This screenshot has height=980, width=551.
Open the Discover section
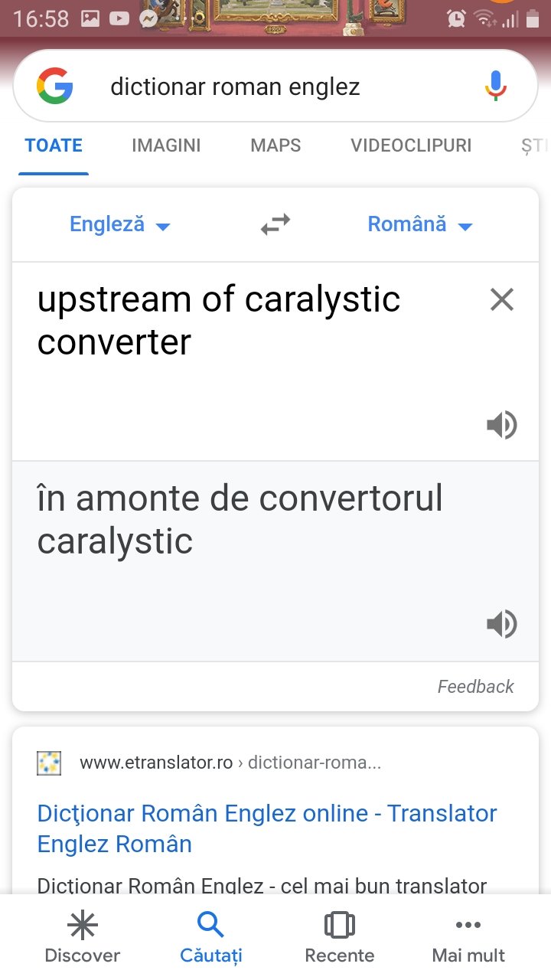[x=83, y=938]
